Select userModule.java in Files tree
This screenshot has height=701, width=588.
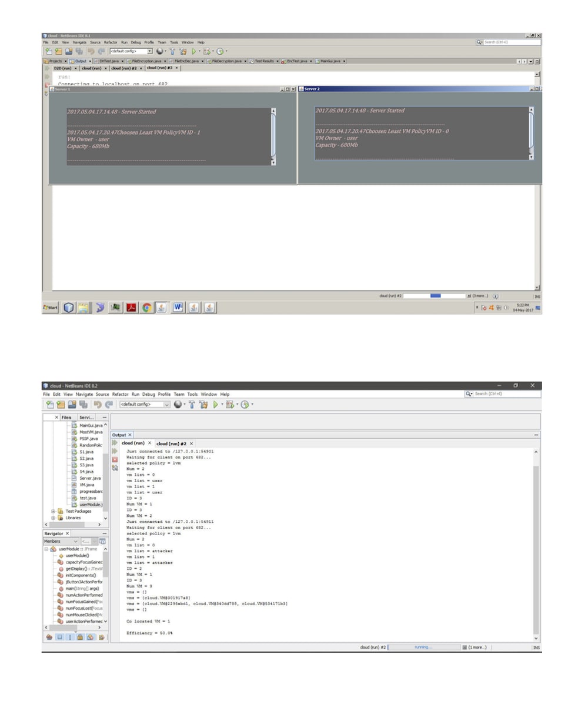91,505
